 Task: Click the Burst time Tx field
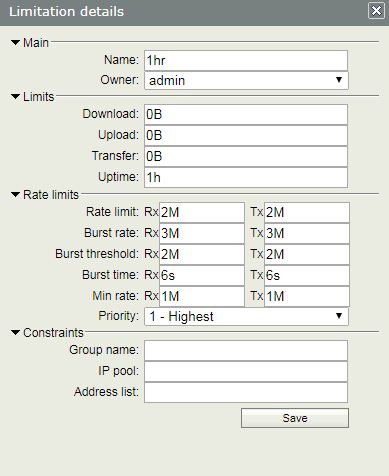pos(307,275)
